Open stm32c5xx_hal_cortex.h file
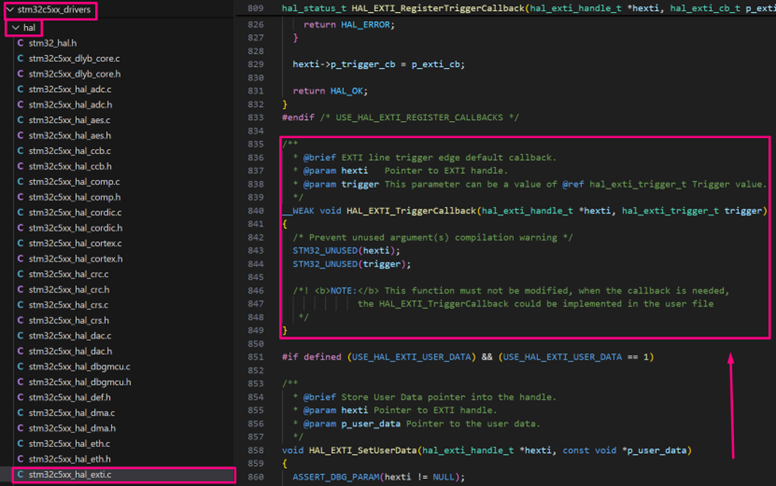776x486 pixels. [x=76, y=258]
